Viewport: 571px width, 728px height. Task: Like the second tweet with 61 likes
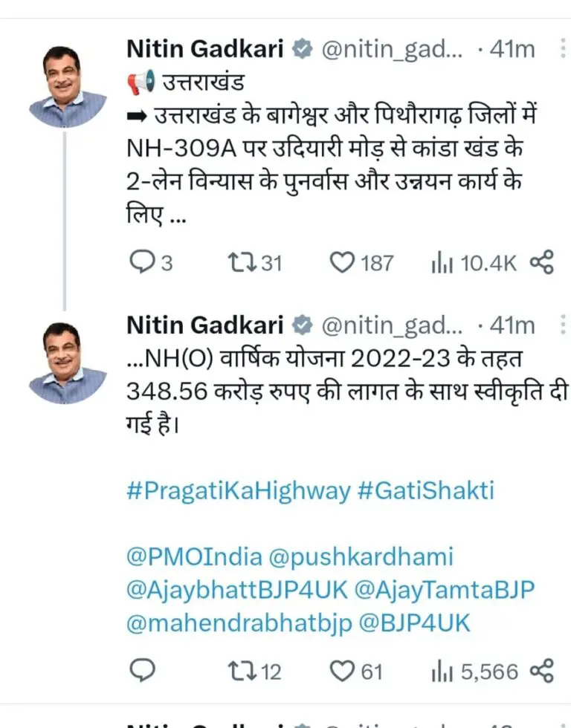(342, 671)
